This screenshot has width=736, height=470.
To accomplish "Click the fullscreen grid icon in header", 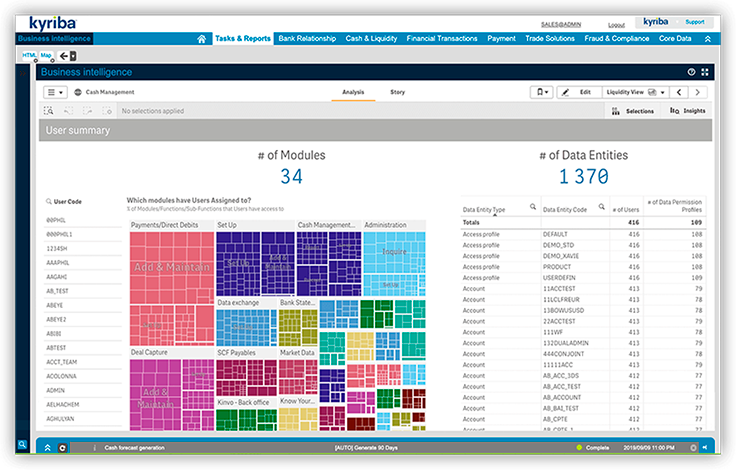I will pyautogui.click(x=705, y=72).
